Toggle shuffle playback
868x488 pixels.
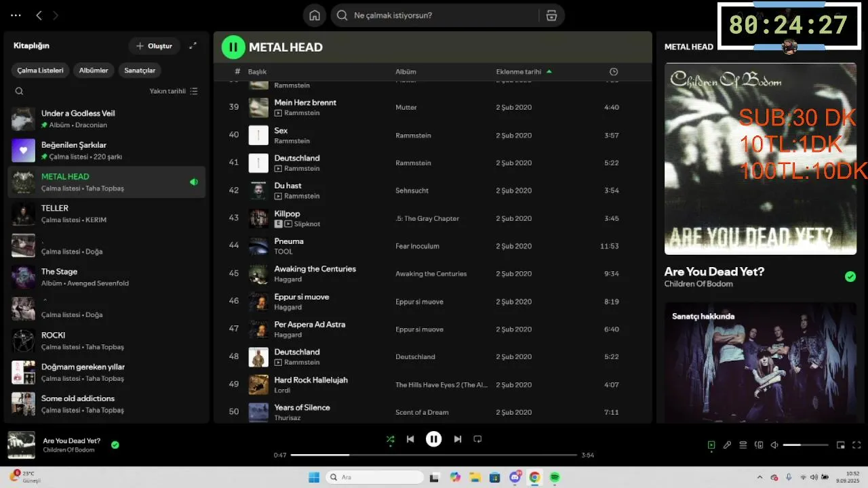click(390, 439)
